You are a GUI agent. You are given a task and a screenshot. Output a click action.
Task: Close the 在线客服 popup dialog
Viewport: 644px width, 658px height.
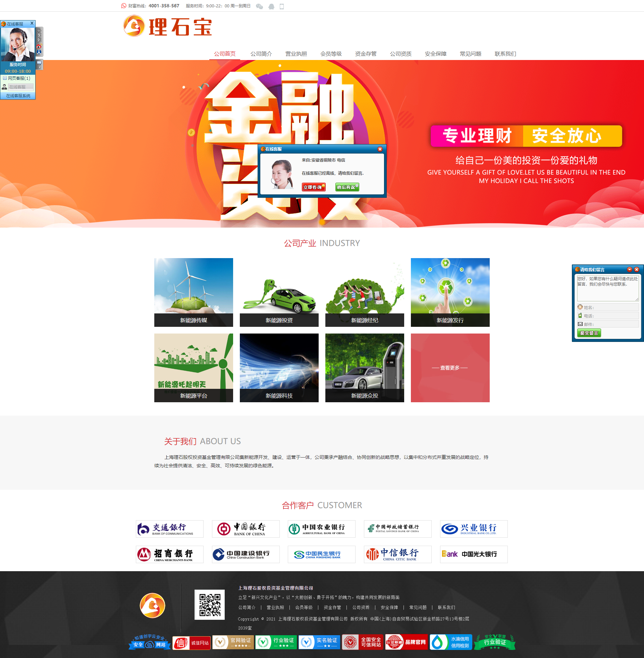pos(380,149)
